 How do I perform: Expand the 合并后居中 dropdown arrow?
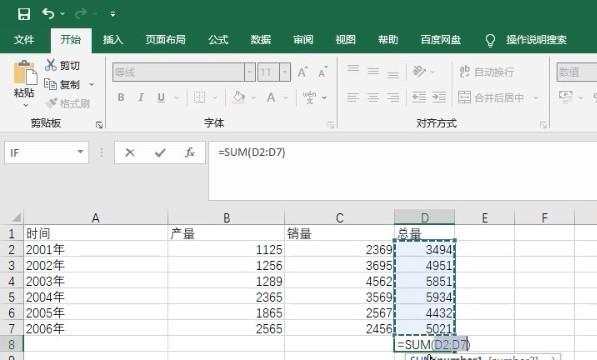click(536, 98)
